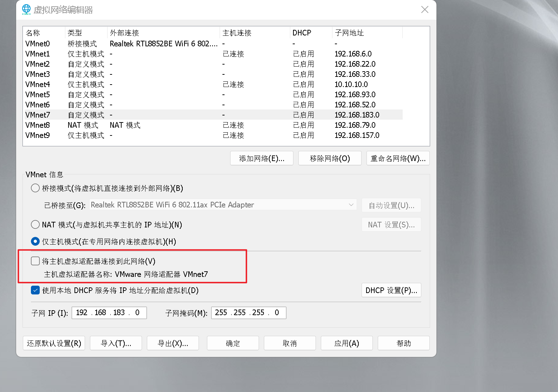Click subnet address 192.168.22.0
This screenshot has width=558, height=392.
(x=355, y=64)
